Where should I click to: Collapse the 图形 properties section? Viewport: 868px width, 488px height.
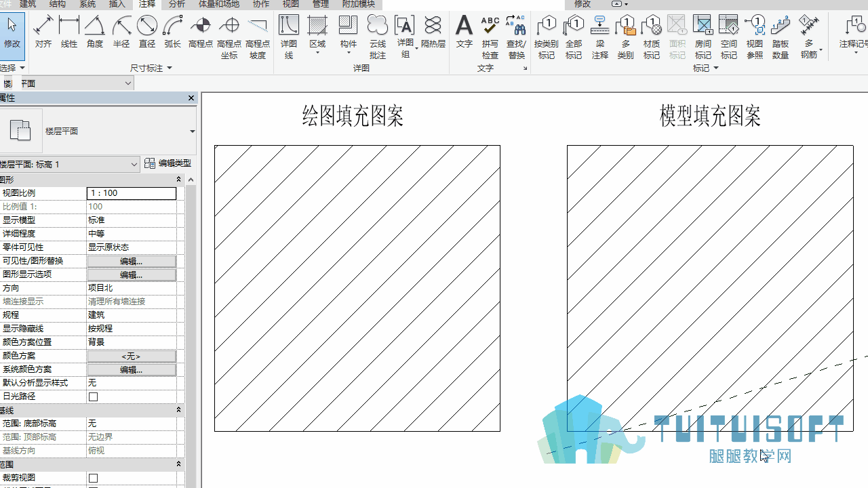[x=179, y=180]
